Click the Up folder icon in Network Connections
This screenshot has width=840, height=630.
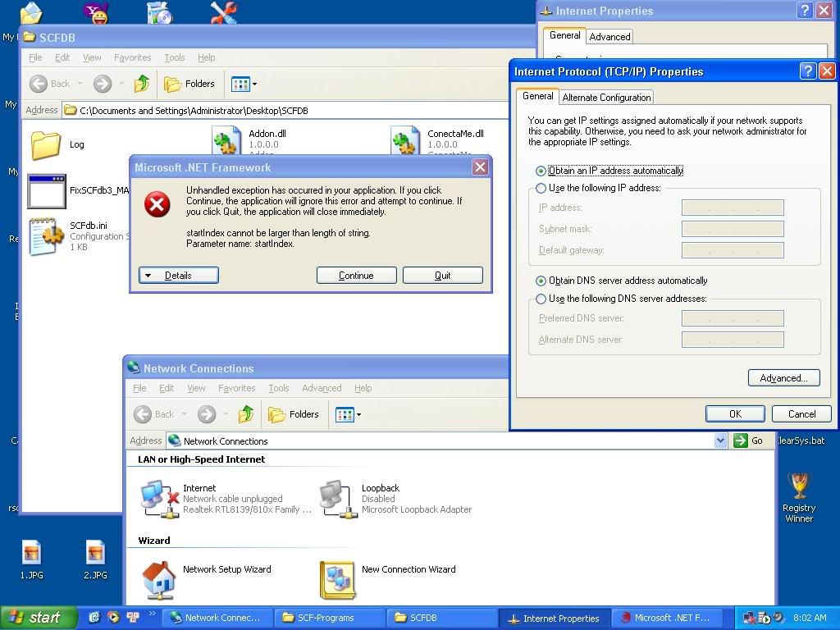tap(245, 414)
